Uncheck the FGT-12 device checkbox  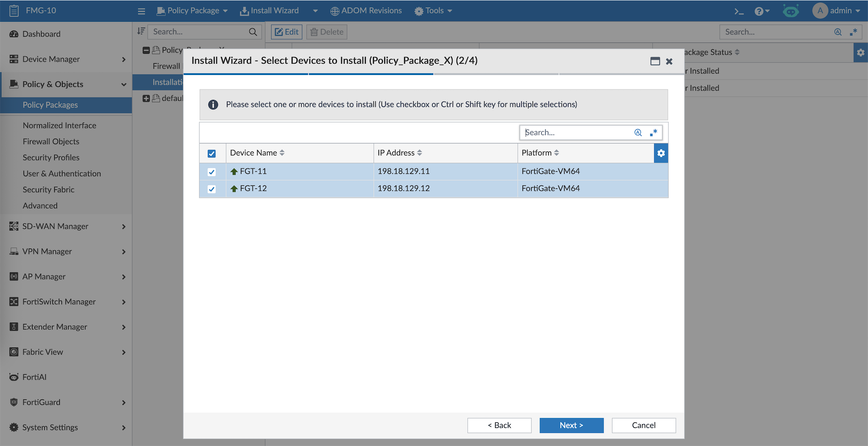(x=212, y=189)
